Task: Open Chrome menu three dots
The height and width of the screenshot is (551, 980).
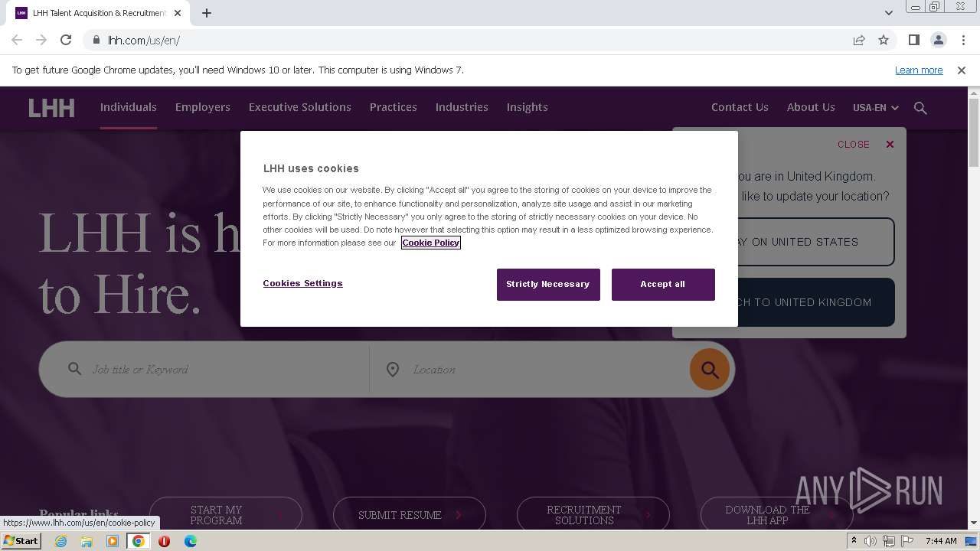Action: [963, 40]
